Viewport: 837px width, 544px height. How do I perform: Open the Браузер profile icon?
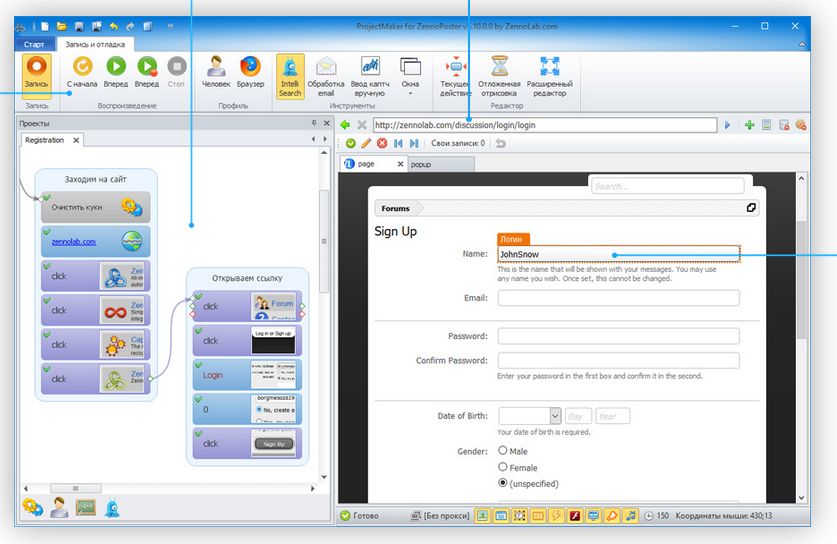pos(249,68)
